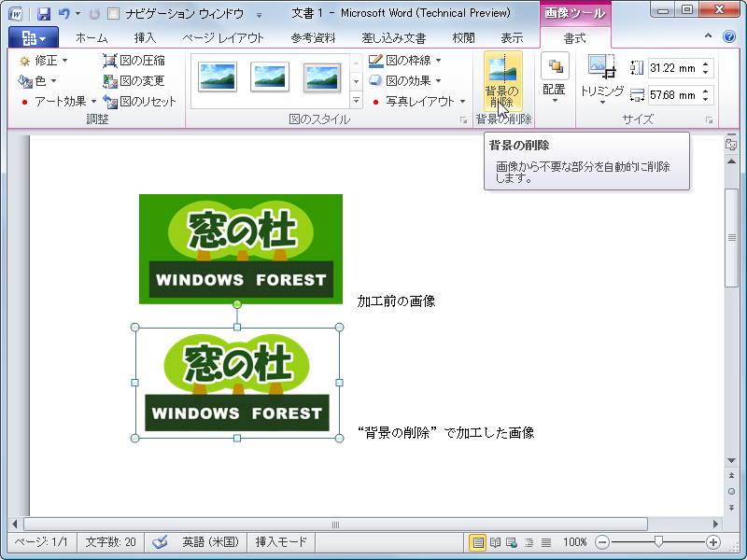Image resolution: width=747 pixels, height=560 pixels.
Task: Click the proofing check icon in status bar
Action: [160, 542]
